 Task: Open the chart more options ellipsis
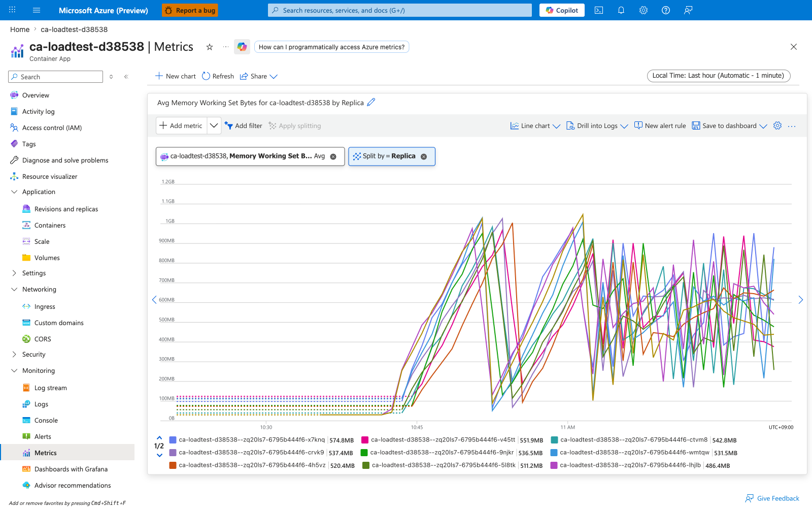pos(792,126)
